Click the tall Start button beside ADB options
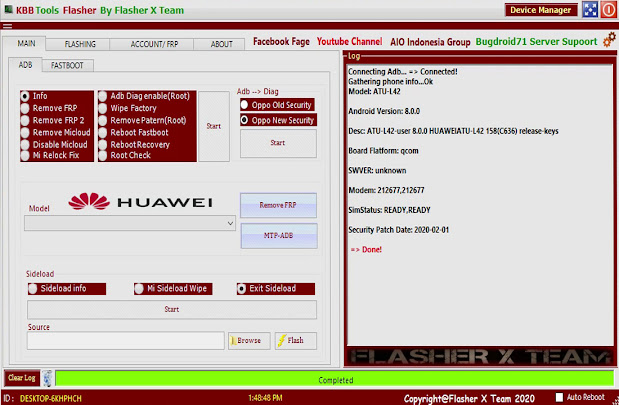 click(214, 126)
